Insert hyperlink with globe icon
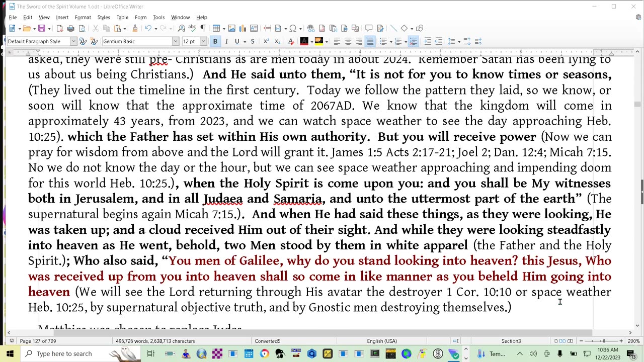 coord(311,28)
